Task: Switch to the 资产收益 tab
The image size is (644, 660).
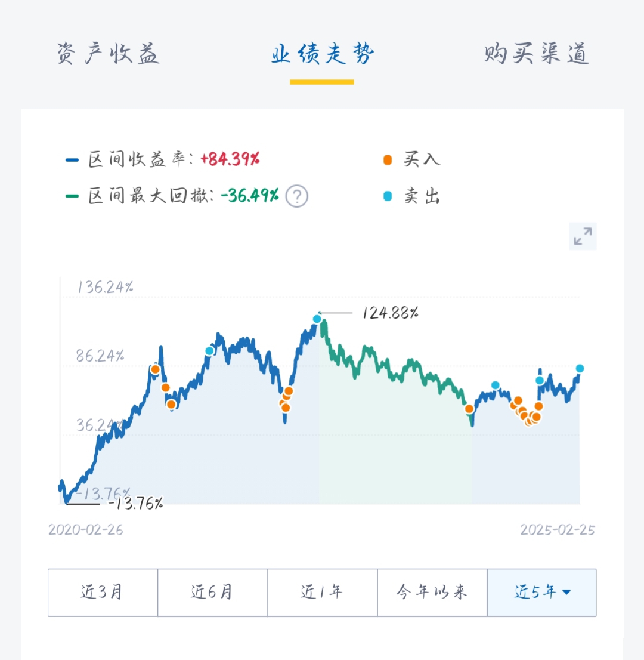Action: (108, 55)
